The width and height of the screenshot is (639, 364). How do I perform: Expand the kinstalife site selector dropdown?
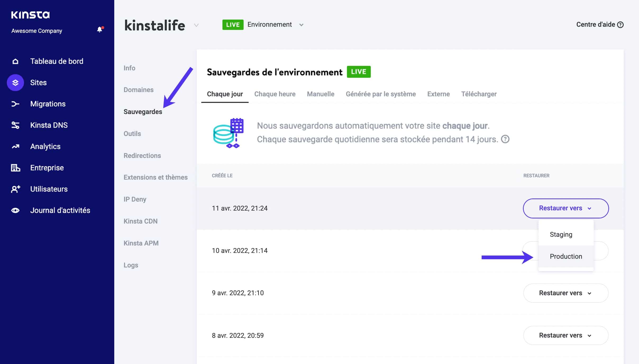196,25
